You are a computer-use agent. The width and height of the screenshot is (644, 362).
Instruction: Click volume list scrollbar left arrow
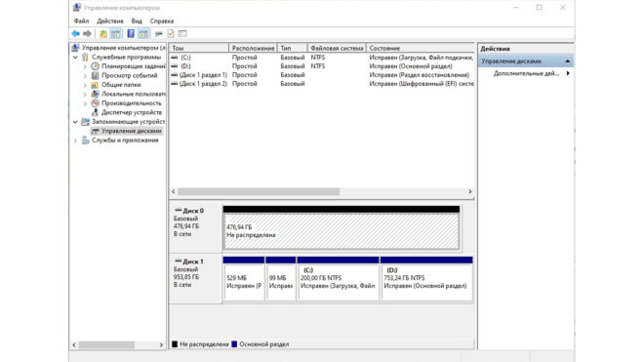(x=174, y=191)
